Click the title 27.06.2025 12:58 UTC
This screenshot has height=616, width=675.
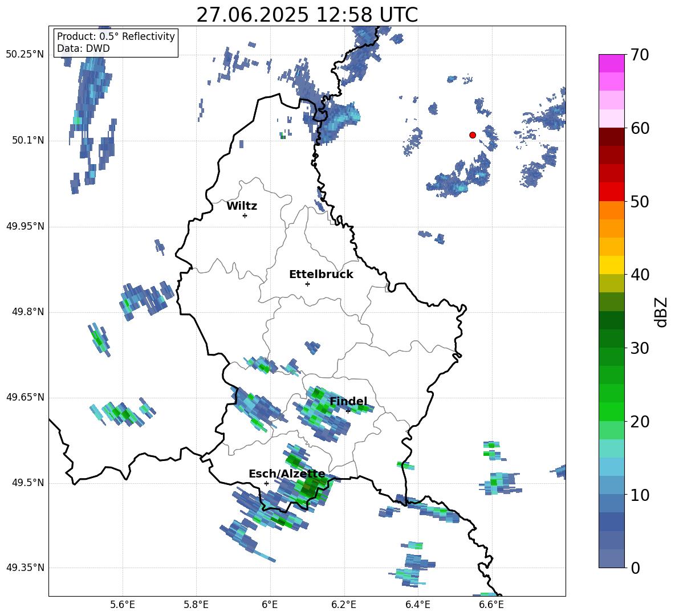click(x=307, y=15)
